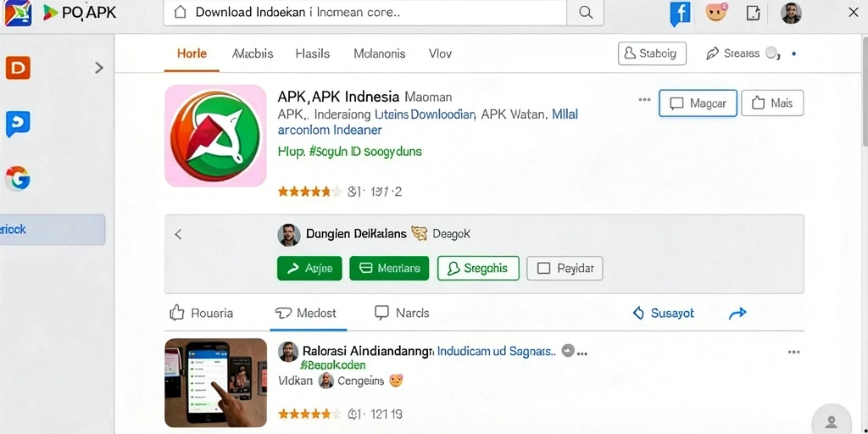The width and height of the screenshot is (868, 434).
Task: Open the orange D icon in the sidebar
Action: (18, 68)
